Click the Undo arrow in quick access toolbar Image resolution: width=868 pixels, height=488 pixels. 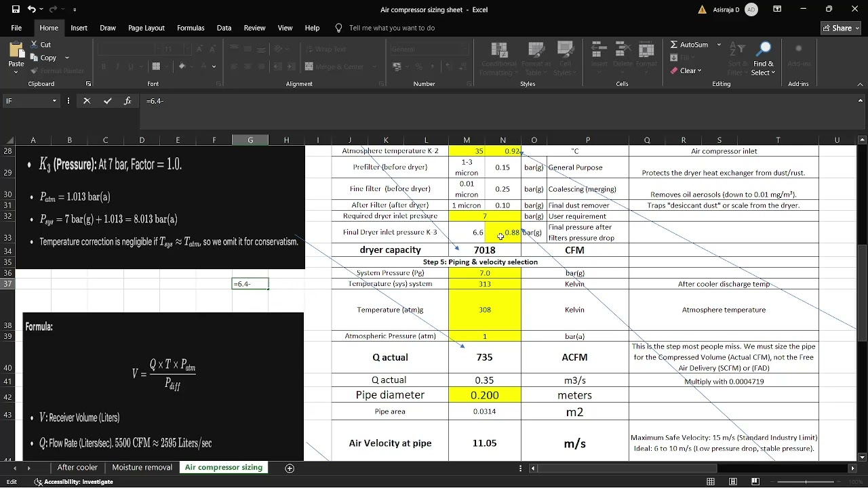pos(31,9)
